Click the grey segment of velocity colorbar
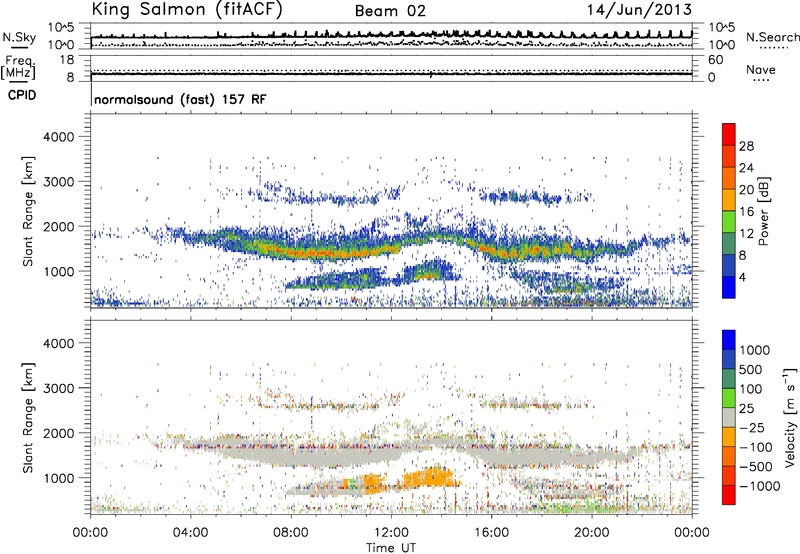800x554 pixels. tap(729, 417)
